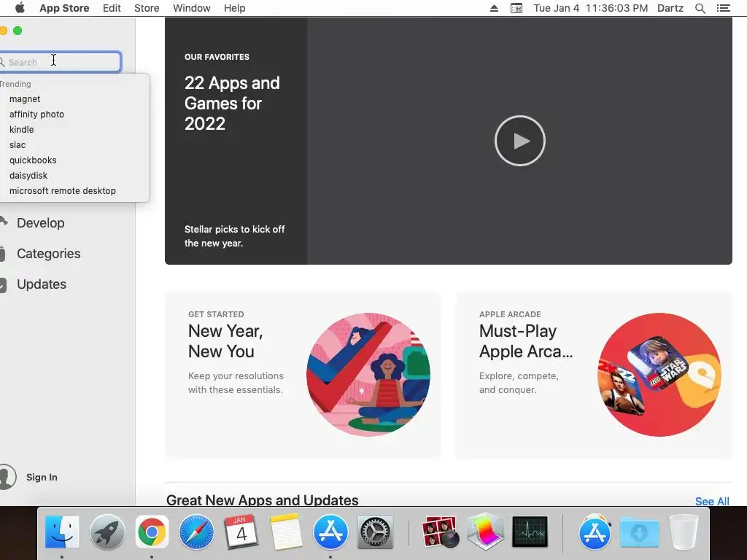
Task: Go to the Develop section
Action: pos(41,223)
